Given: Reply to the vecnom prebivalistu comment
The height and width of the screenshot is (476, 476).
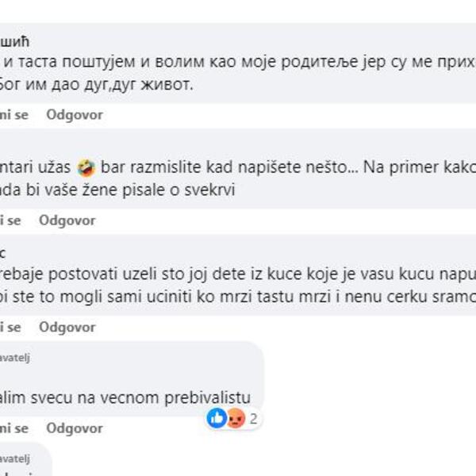Looking at the screenshot, I should point(75,428).
